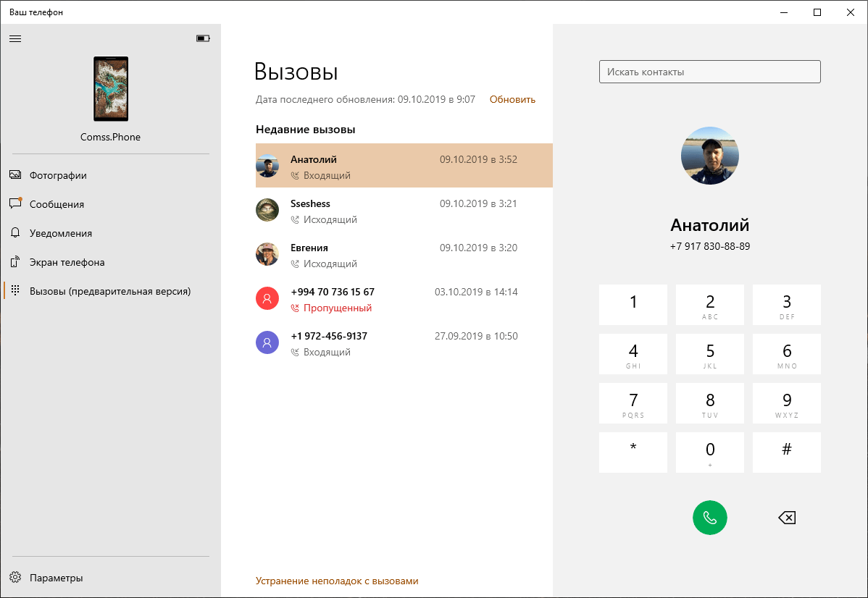
Task: Click incoming call icon under +1 972 number
Action: coord(295,353)
